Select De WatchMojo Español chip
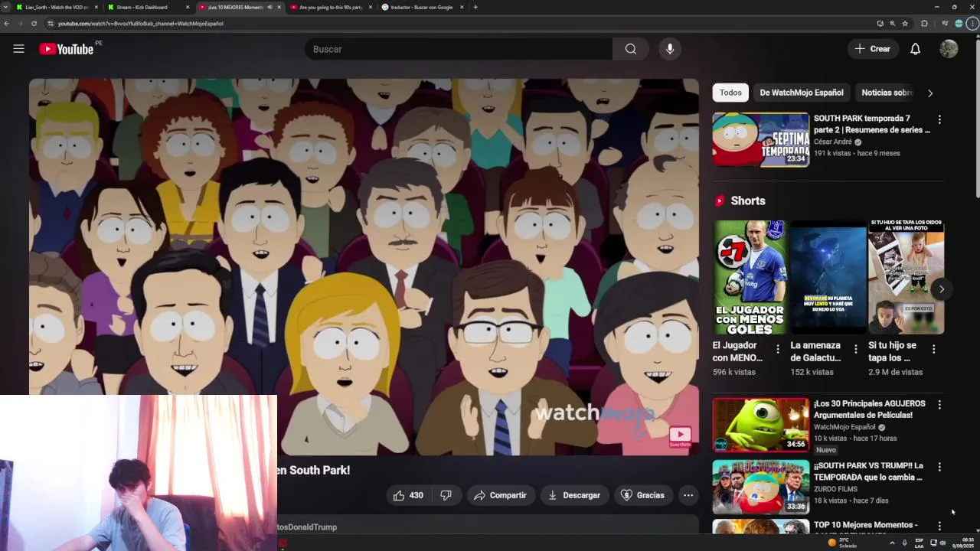 coord(801,93)
